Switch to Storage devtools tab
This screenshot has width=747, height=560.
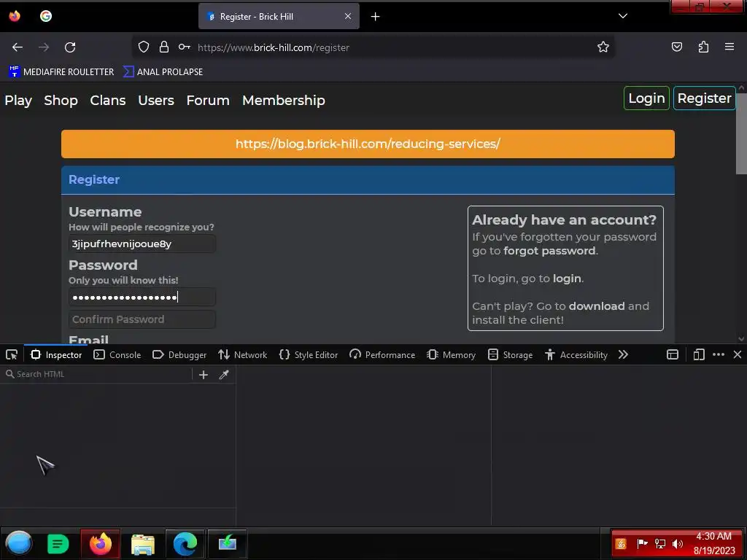[x=510, y=355]
